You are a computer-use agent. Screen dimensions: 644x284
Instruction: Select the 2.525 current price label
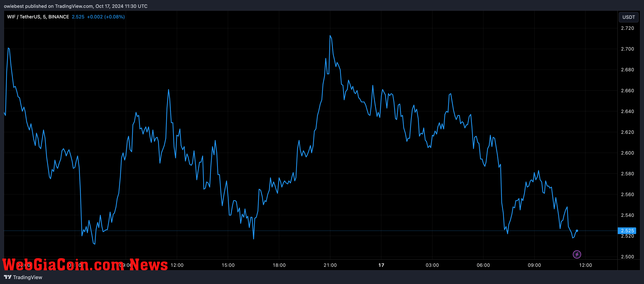click(627, 231)
